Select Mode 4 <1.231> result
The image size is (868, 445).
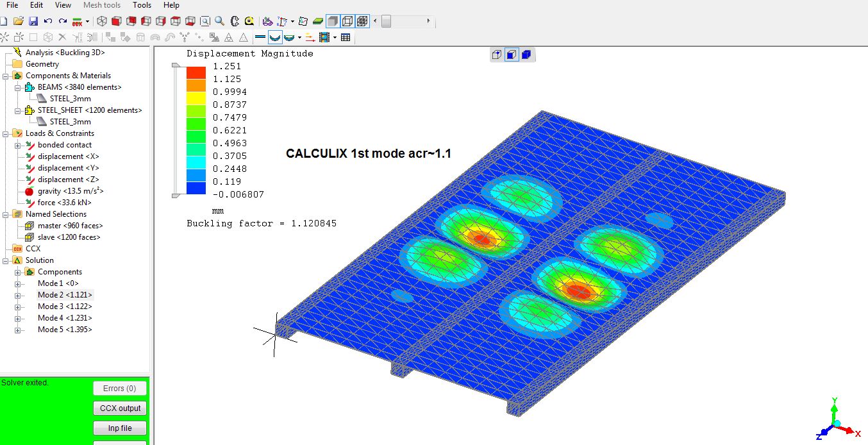point(65,318)
